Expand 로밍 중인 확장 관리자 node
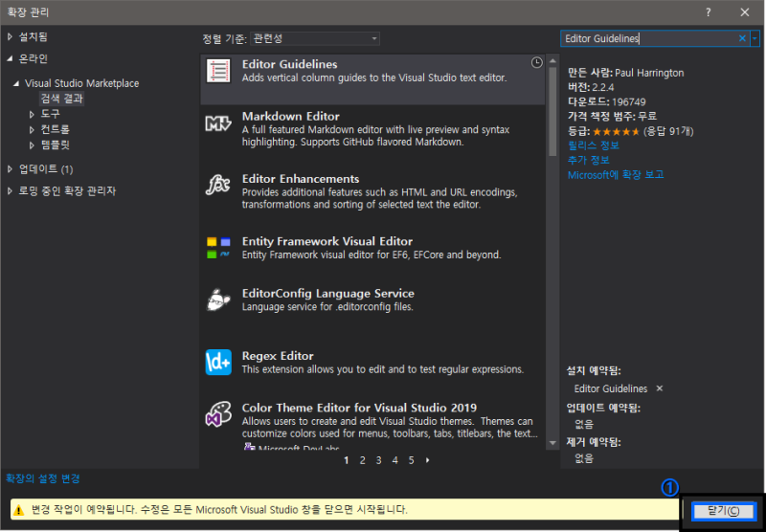 click(x=10, y=190)
